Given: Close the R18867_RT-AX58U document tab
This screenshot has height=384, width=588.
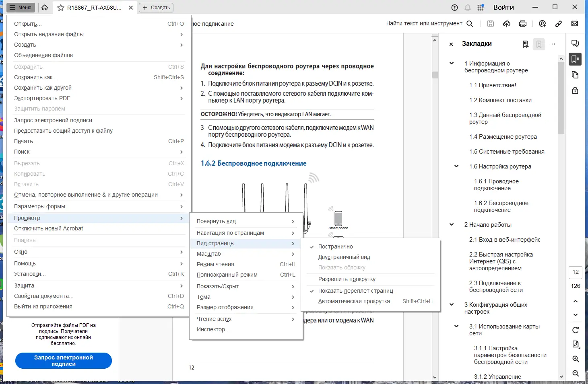Looking at the screenshot, I should click(x=131, y=8).
